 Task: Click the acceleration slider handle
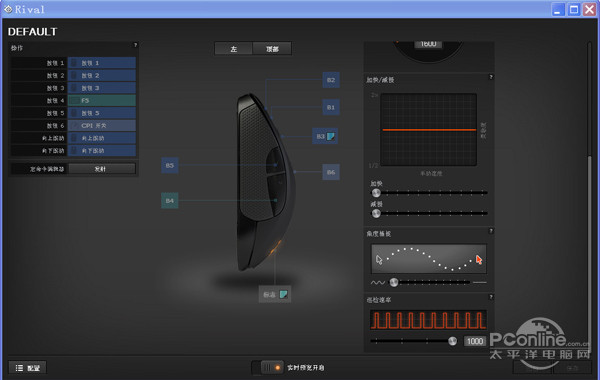click(x=376, y=192)
